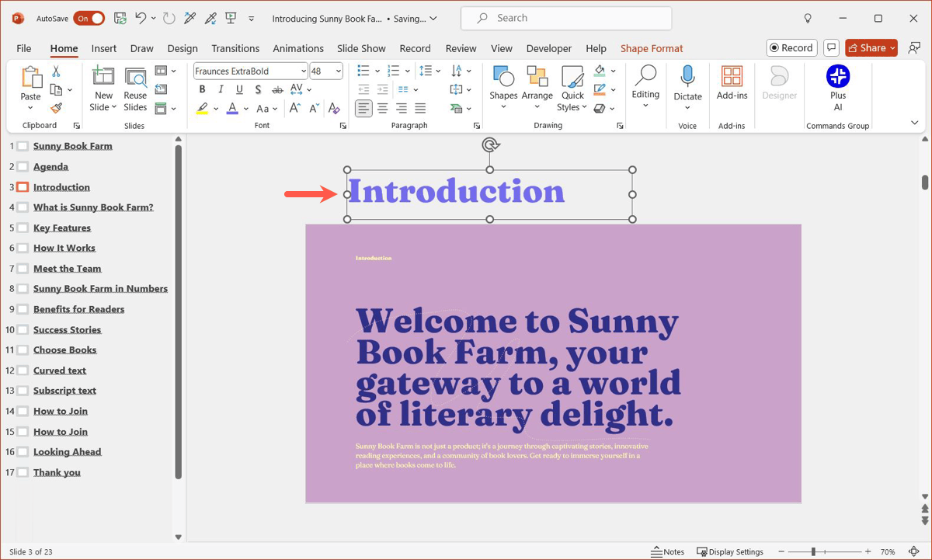Click the Reset slide icon
The height and width of the screenshot is (560, 932).
(x=161, y=89)
